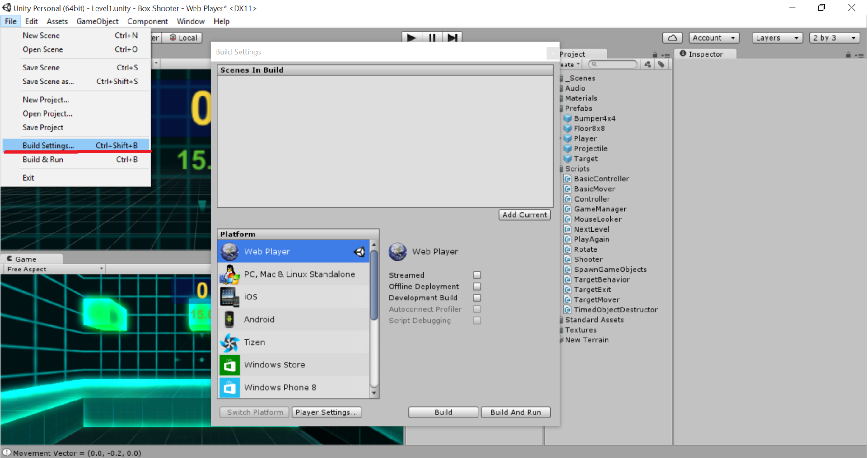Click the GameManager script icon
868x458 pixels.
[x=568, y=209]
